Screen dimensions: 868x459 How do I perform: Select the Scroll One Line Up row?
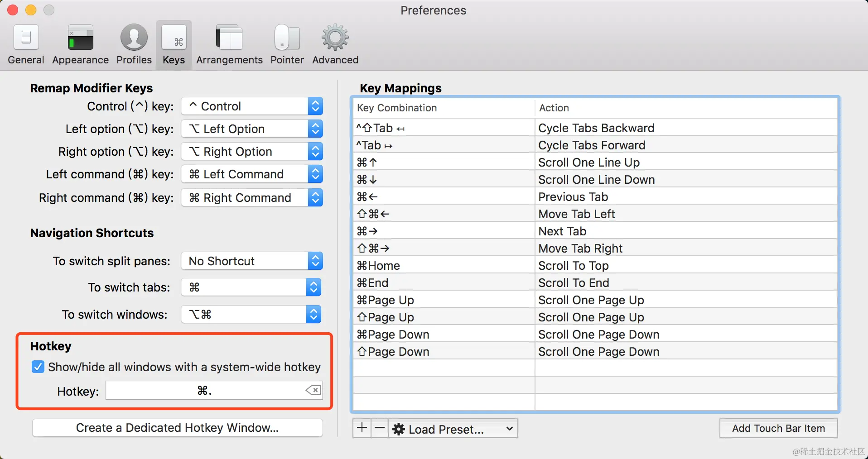click(595, 163)
